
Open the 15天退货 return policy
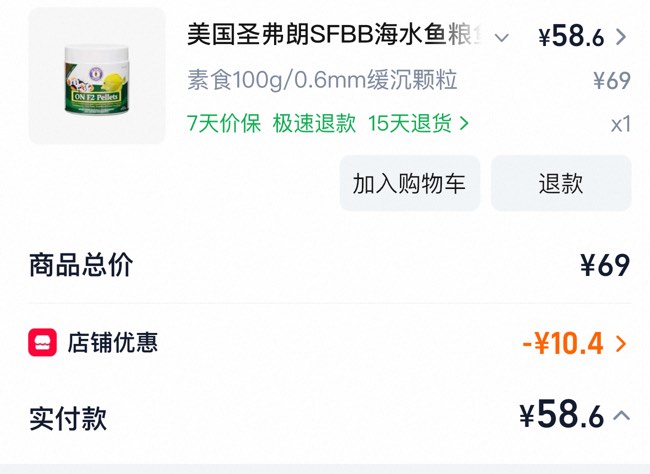[x=410, y=124]
